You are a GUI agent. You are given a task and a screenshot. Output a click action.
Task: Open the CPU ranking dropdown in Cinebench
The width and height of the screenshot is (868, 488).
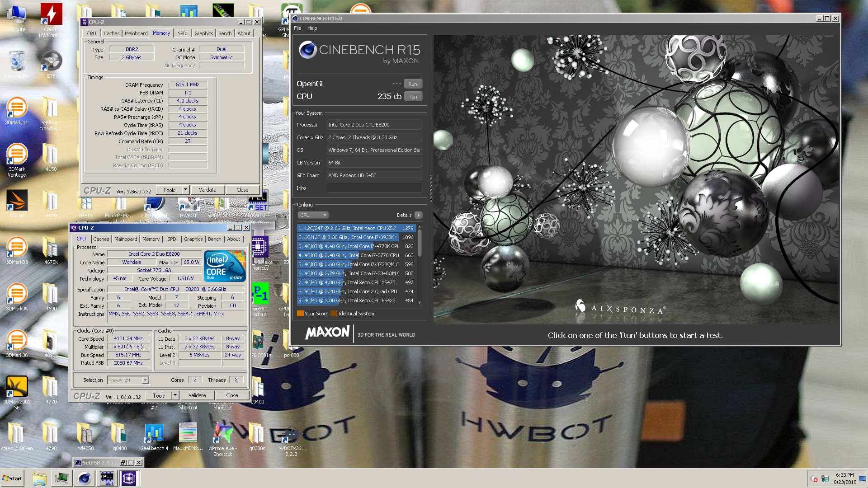click(312, 215)
